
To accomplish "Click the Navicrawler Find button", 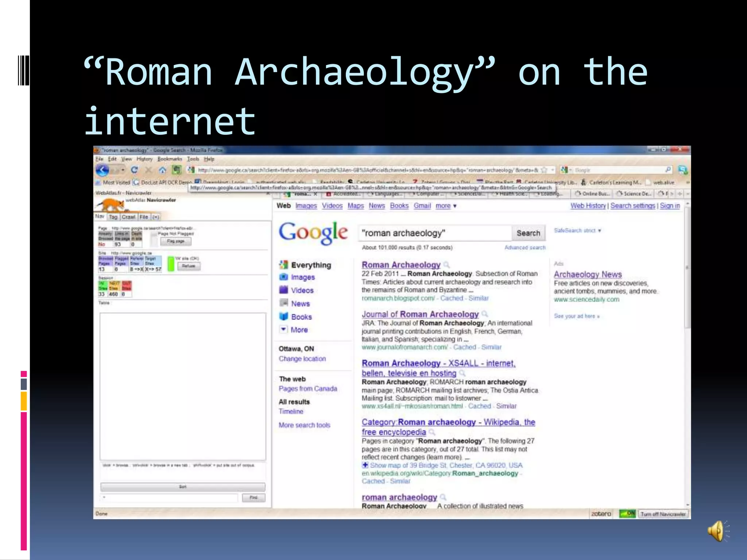I will coord(253,498).
